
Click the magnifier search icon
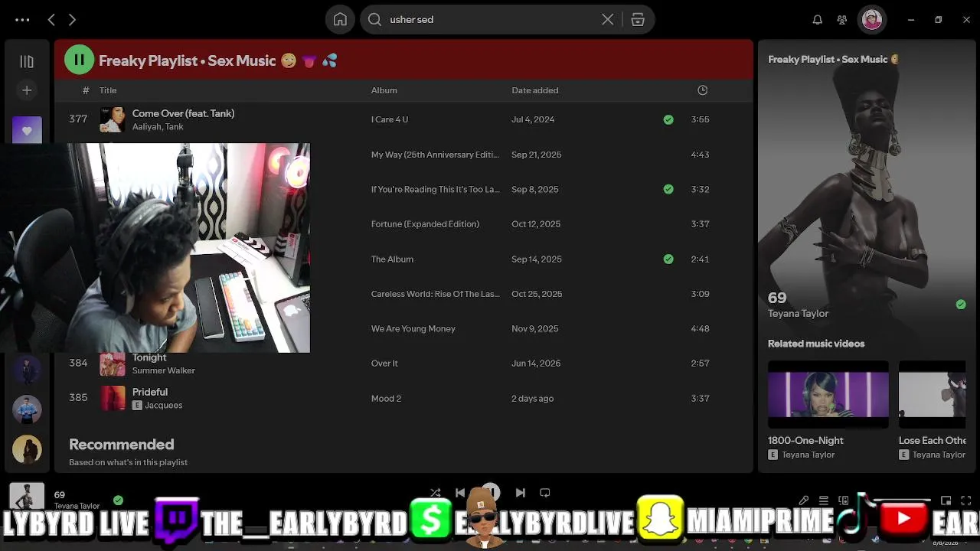coord(374,20)
